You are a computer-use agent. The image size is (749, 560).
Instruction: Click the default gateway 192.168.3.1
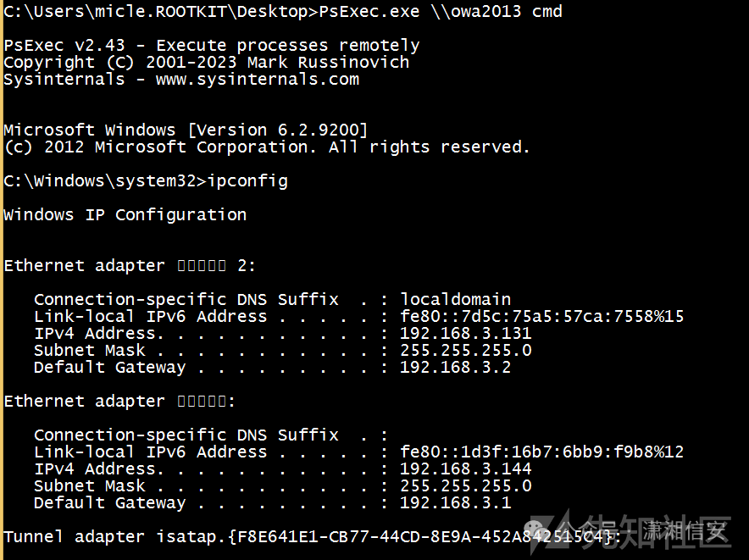pyautogui.click(x=456, y=503)
